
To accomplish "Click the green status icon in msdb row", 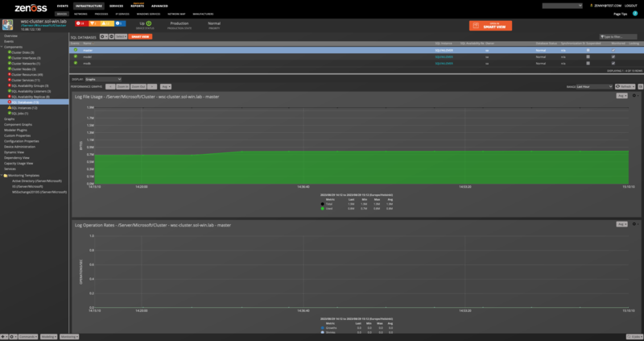I will click(76, 63).
